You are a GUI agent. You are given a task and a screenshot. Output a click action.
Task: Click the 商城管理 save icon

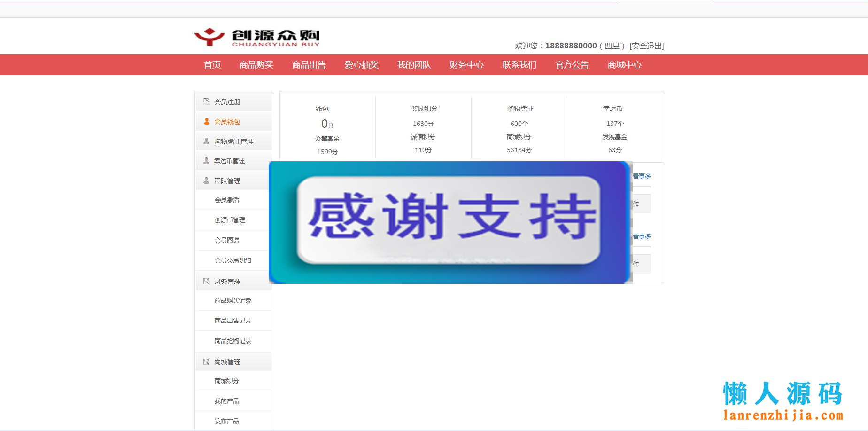click(206, 361)
